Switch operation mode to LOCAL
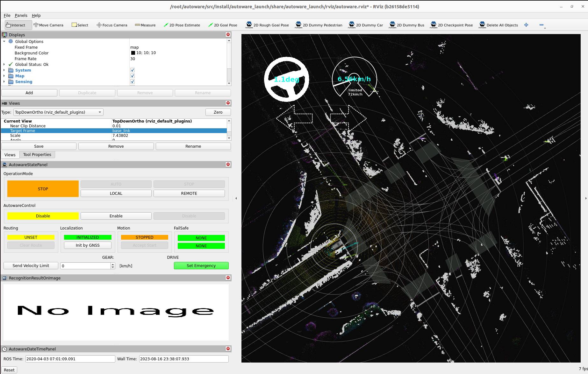 (116, 193)
